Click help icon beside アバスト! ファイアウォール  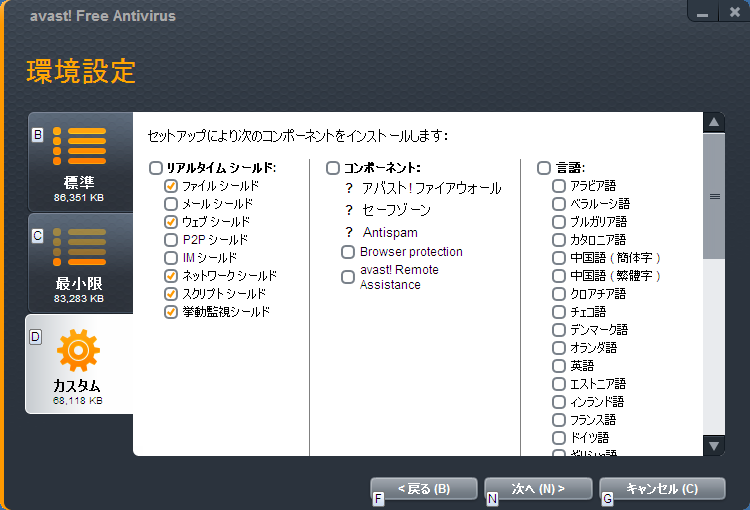coord(349,188)
